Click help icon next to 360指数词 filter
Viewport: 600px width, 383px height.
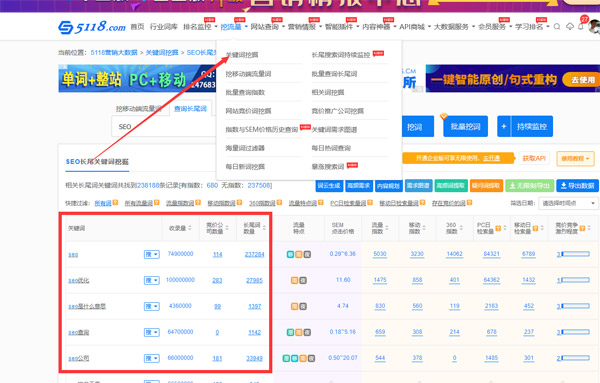[280, 203]
